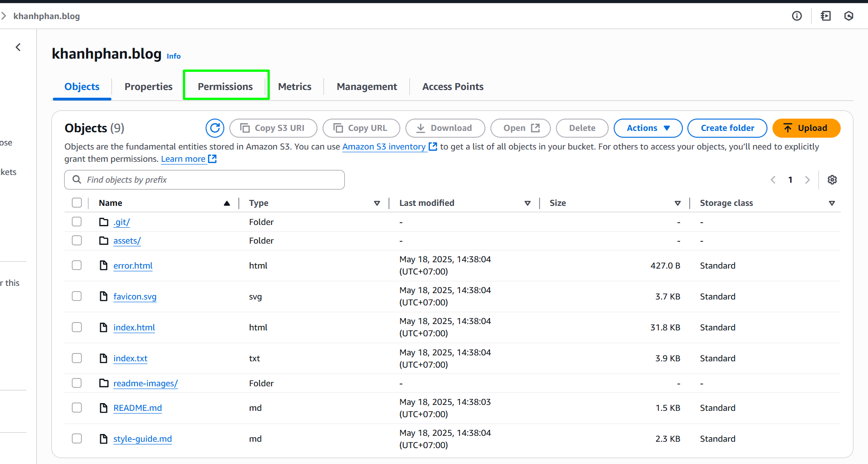The image size is (868, 464).
Task: Click the hexagon settings icon in header
Action: point(848,16)
